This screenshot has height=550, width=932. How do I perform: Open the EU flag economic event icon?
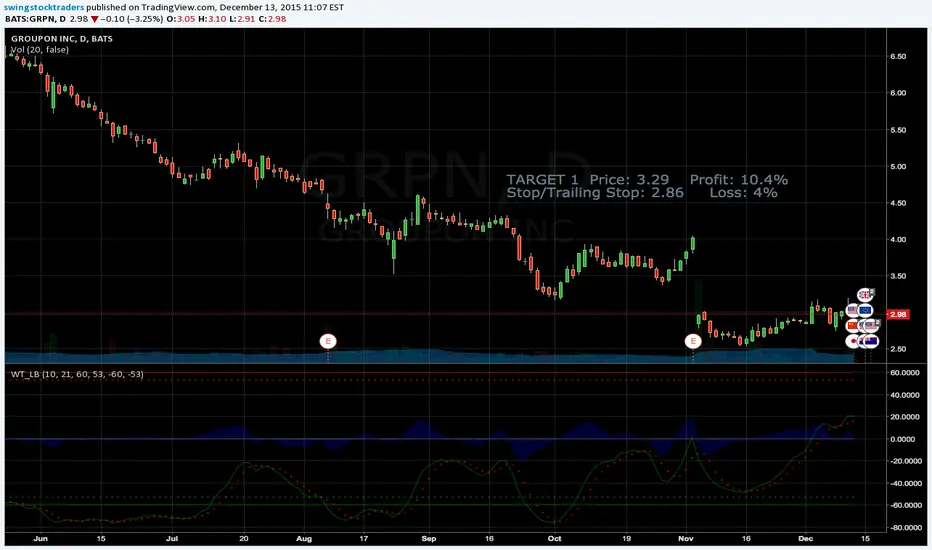865,310
